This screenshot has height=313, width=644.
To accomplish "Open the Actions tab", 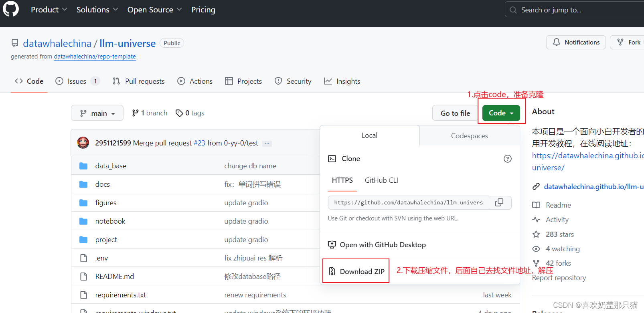I will point(195,81).
